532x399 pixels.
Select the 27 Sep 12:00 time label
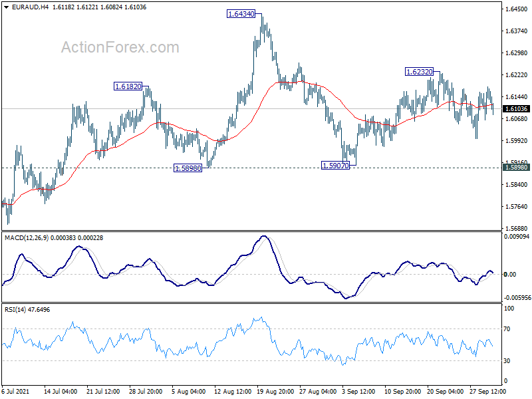coord(487,392)
